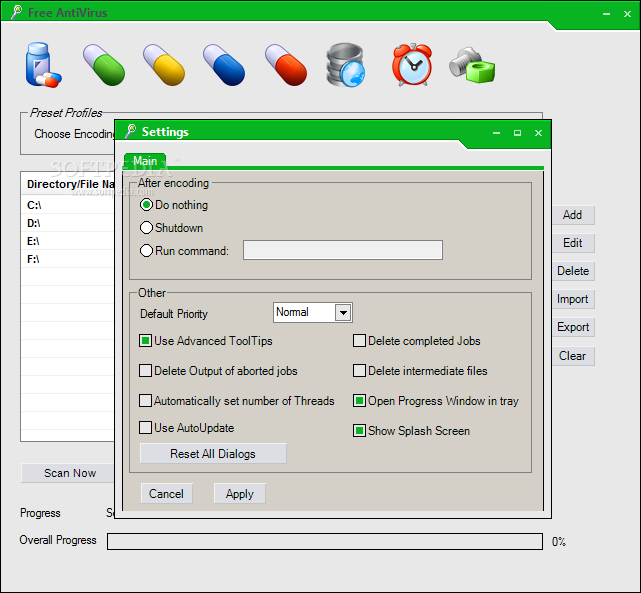Viewport: 641px width, 593px height.
Task: Click the Edit button in main window
Action: point(573,243)
